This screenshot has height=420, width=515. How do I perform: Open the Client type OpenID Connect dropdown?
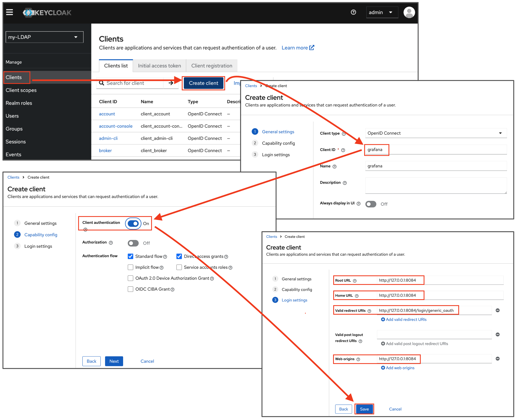(436, 133)
